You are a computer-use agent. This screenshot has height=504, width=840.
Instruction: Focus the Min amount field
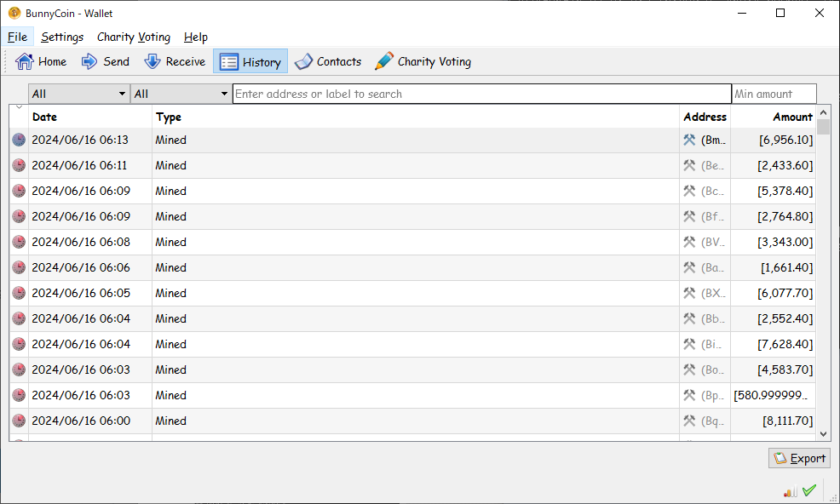coord(774,94)
